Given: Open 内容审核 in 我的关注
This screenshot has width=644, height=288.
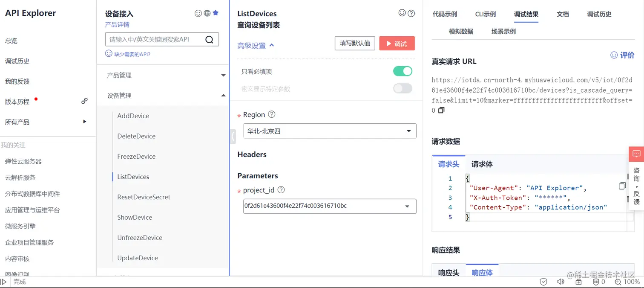Looking at the screenshot, I should 17,259.
